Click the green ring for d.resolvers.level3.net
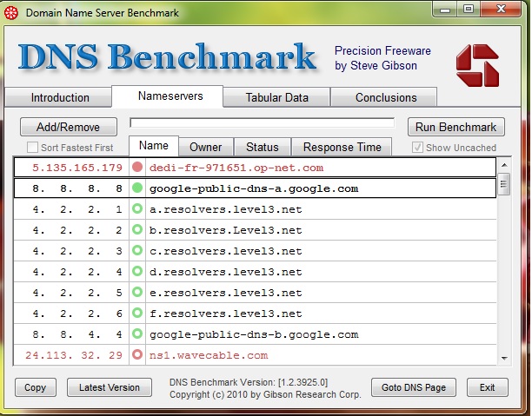532x416 pixels. (x=137, y=271)
